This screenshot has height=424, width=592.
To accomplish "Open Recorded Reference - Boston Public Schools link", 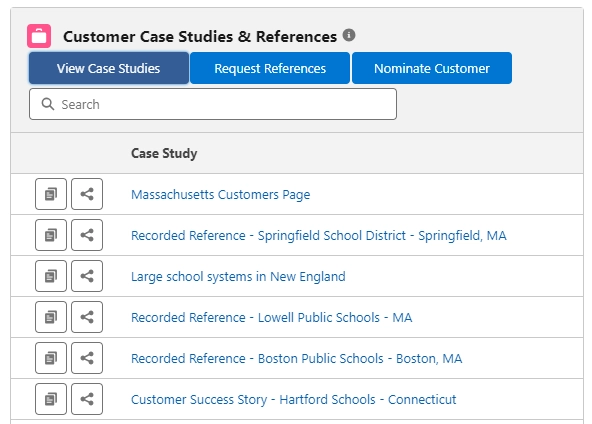I will click(x=296, y=358).
